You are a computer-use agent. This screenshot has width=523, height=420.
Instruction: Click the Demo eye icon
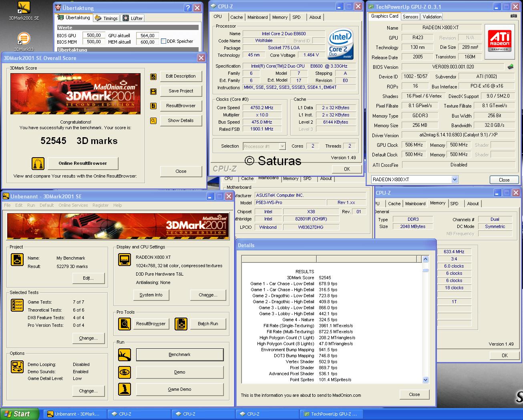[x=125, y=372]
